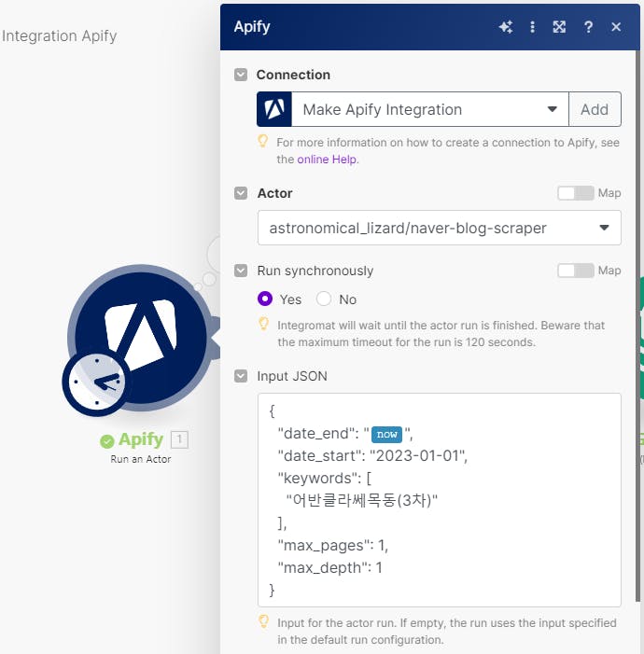Click the module number 1 badge

pyautogui.click(x=179, y=439)
